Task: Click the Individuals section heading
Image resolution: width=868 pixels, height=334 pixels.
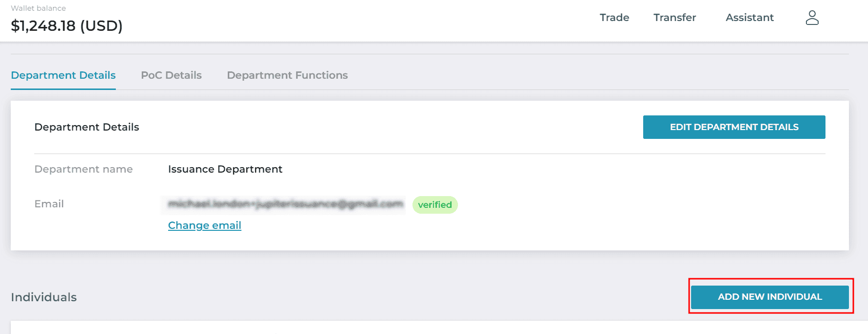Action: click(43, 297)
